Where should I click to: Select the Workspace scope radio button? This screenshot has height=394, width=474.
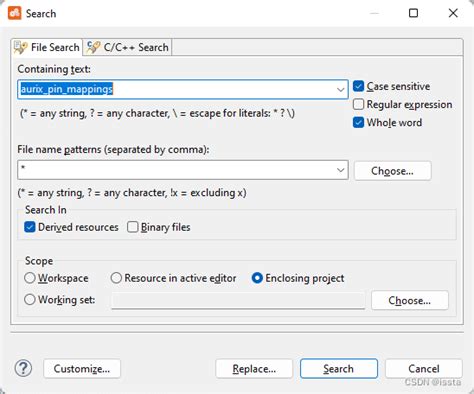coord(30,278)
